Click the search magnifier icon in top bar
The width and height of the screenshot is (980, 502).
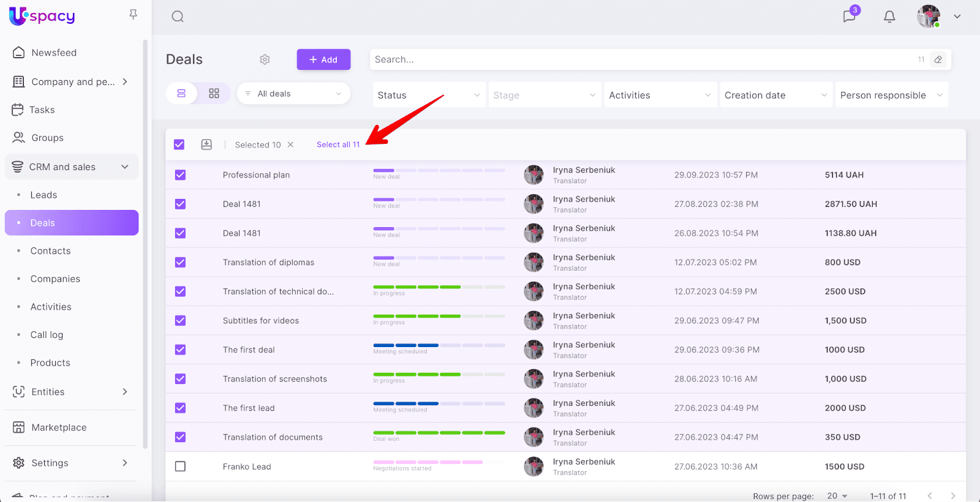178,17
